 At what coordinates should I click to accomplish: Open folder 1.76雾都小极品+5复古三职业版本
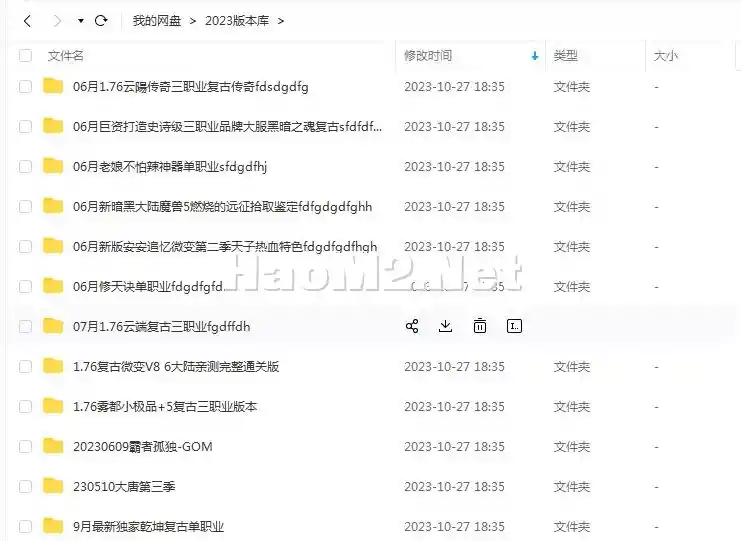165,407
